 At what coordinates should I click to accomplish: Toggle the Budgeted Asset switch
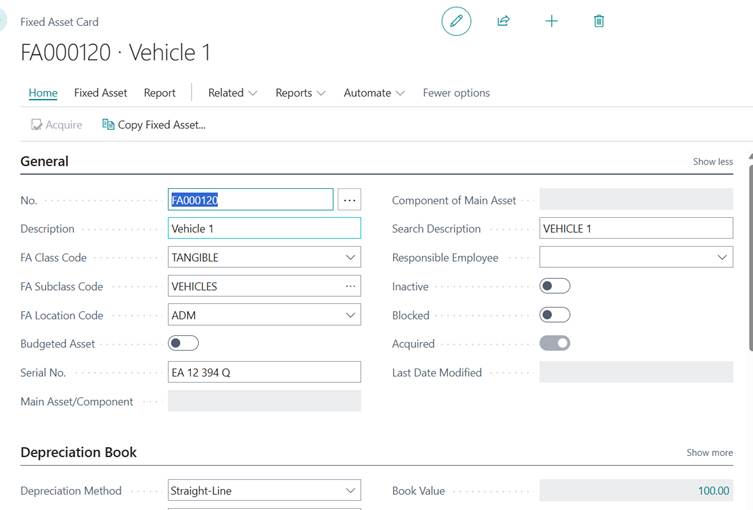(x=183, y=343)
